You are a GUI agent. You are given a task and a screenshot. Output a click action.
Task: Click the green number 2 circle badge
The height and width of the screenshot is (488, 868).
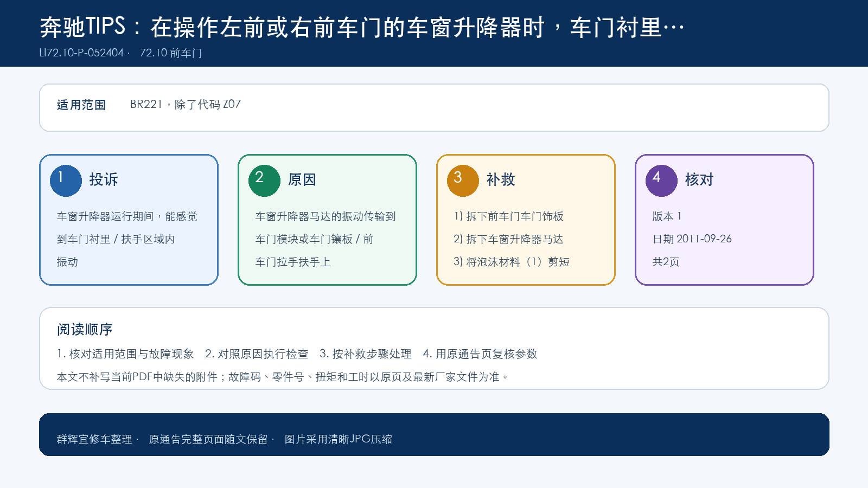click(x=264, y=181)
